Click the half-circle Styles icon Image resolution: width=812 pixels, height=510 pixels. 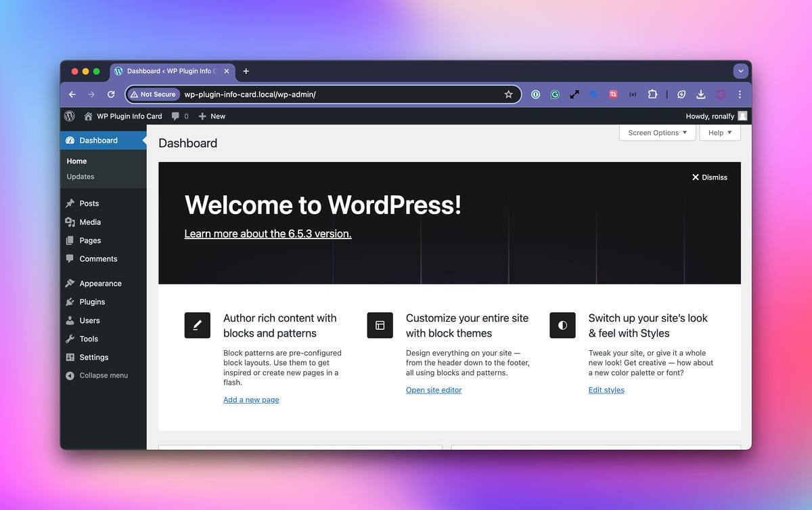[x=562, y=325]
